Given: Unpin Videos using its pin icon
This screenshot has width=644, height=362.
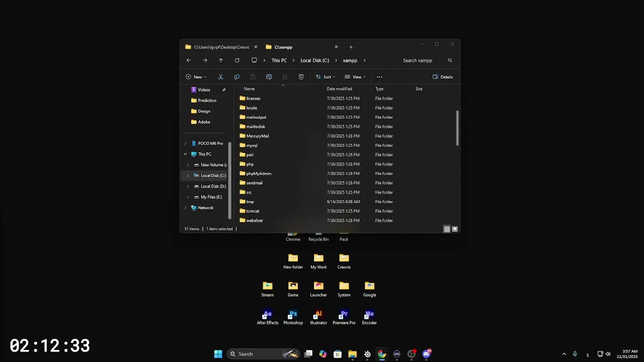Looking at the screenshot, I should [224, 90].
